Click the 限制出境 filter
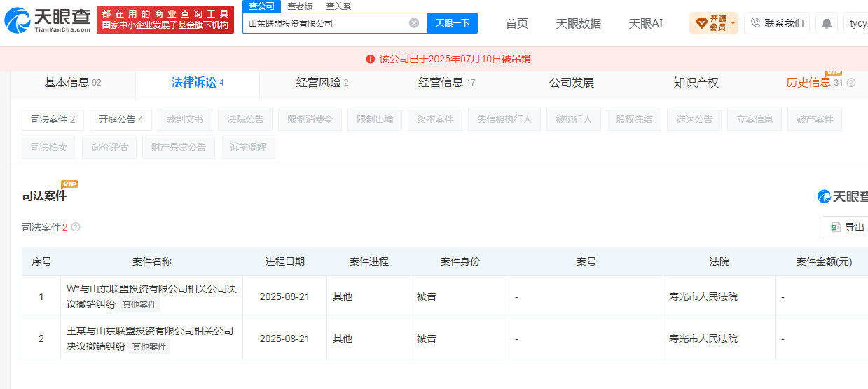The image size is (868, 389). click(375, 120)
